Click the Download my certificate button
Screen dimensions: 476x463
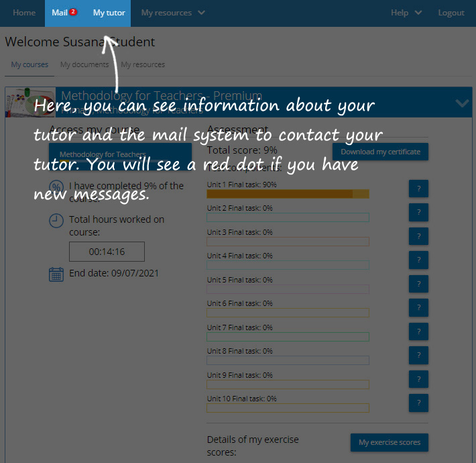380,152
